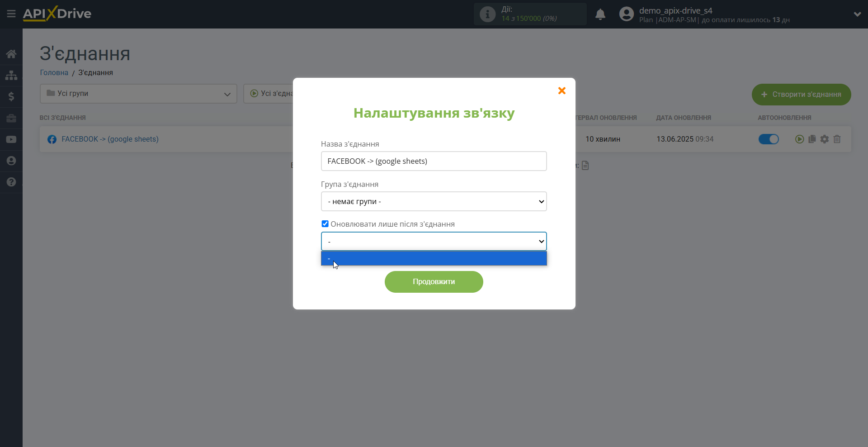Screen dimensions: 868x447
Task: Delete the FACEBOOK connection trash icon
Action: click(837, 139)
